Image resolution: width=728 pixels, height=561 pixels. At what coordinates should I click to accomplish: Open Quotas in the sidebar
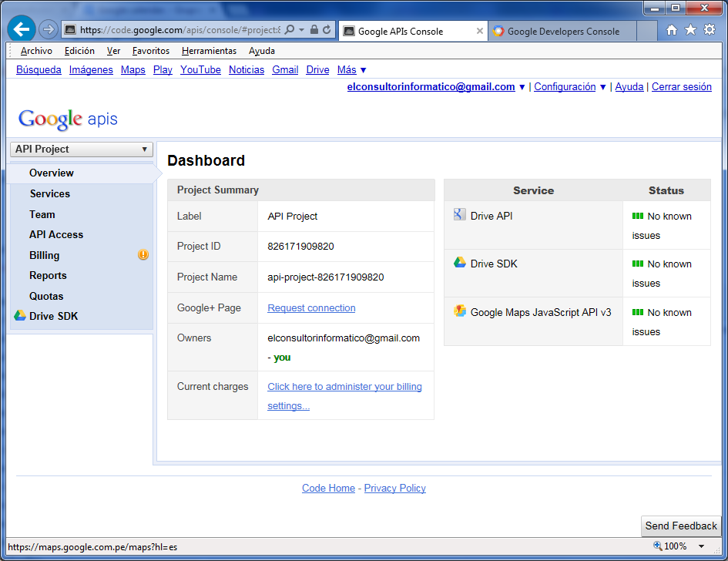pyautogui.click(x=46, y=296)
